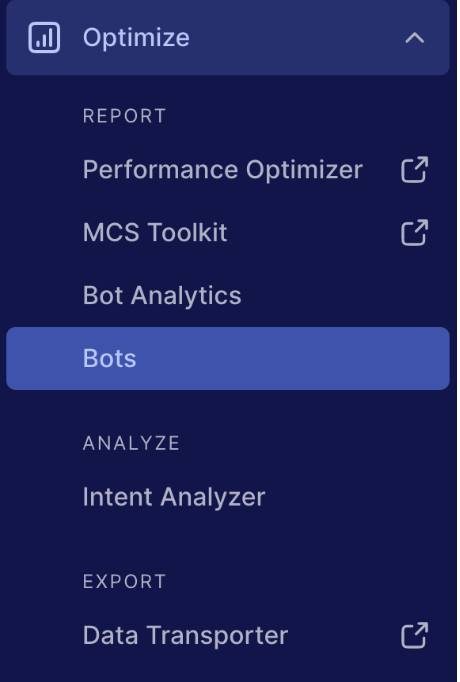Screen dimensions: 460x682
Task: Collapse the Optimize section with the chevron
Action: tap(414, 38)
